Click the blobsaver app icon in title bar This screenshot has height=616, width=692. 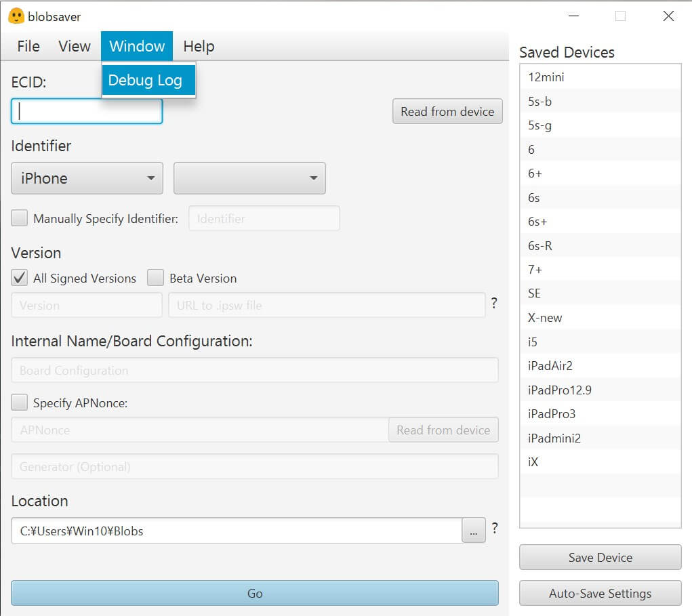[16, 16]
